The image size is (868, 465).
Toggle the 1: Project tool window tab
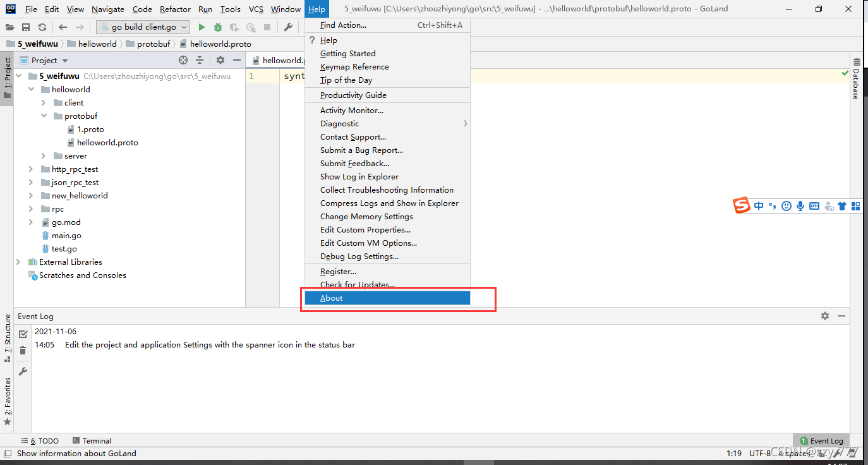(x=7, y=78)
